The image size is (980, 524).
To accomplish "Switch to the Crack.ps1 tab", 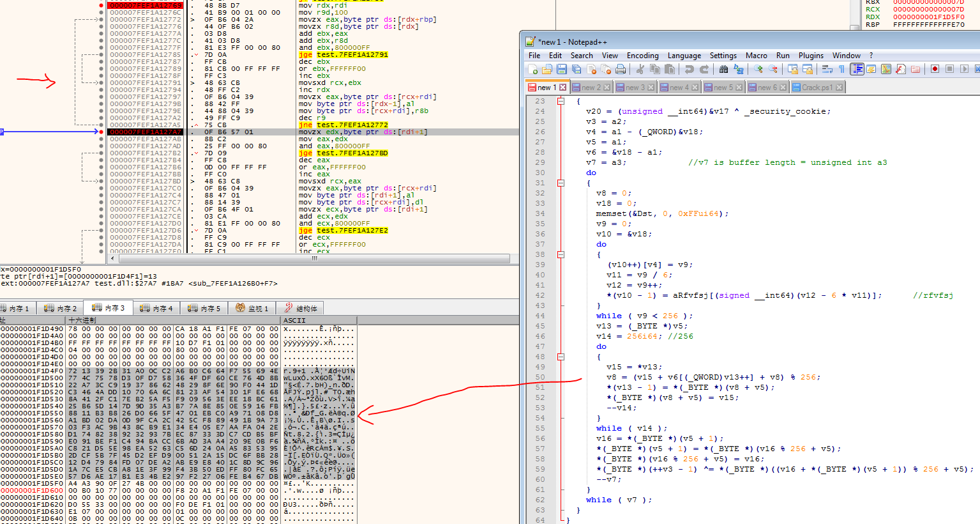I will click(817, 88).
